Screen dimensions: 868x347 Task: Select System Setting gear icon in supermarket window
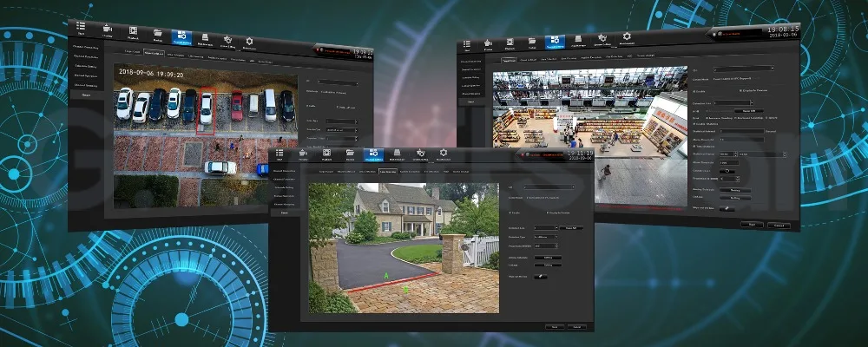pos(603,39)
